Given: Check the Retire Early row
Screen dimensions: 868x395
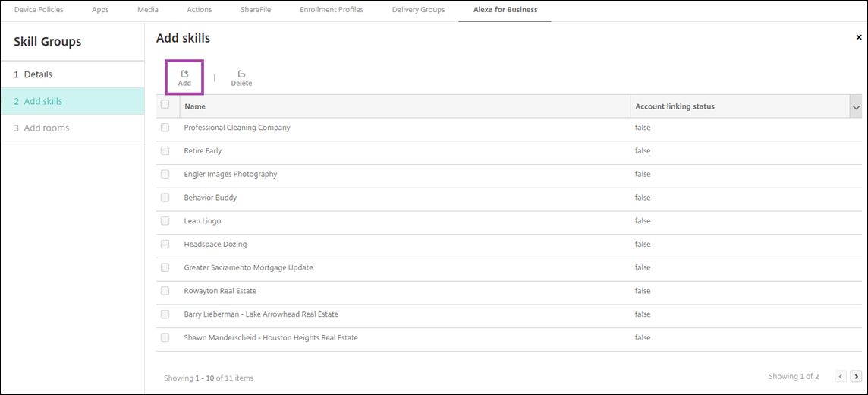Looking at the screenshot, I should point(165,150).
